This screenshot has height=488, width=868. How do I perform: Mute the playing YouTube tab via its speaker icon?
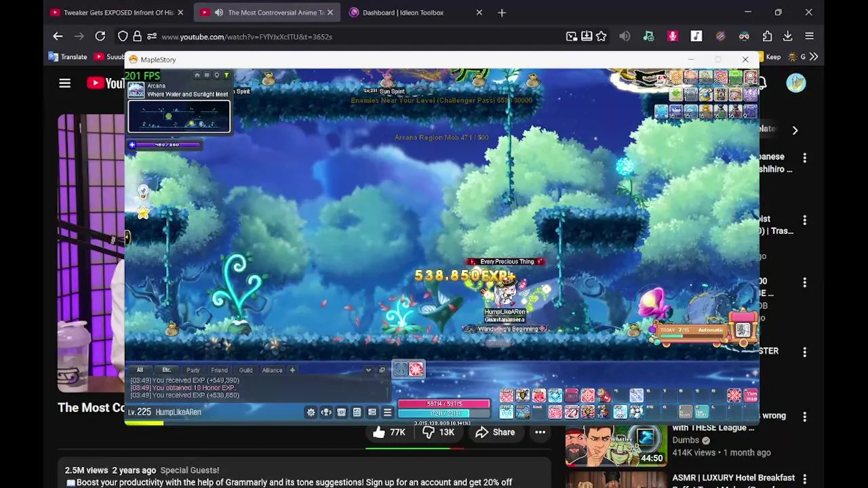coord(219,12)
